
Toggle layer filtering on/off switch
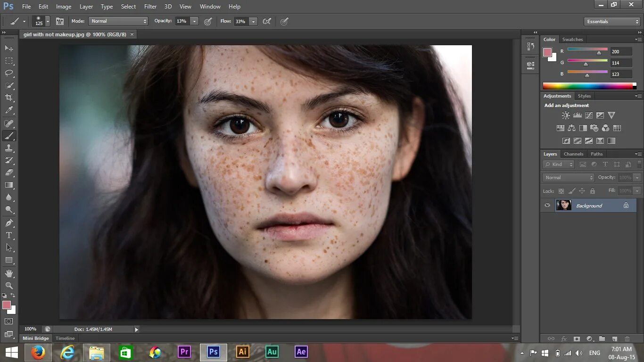(x=640, y=164)
